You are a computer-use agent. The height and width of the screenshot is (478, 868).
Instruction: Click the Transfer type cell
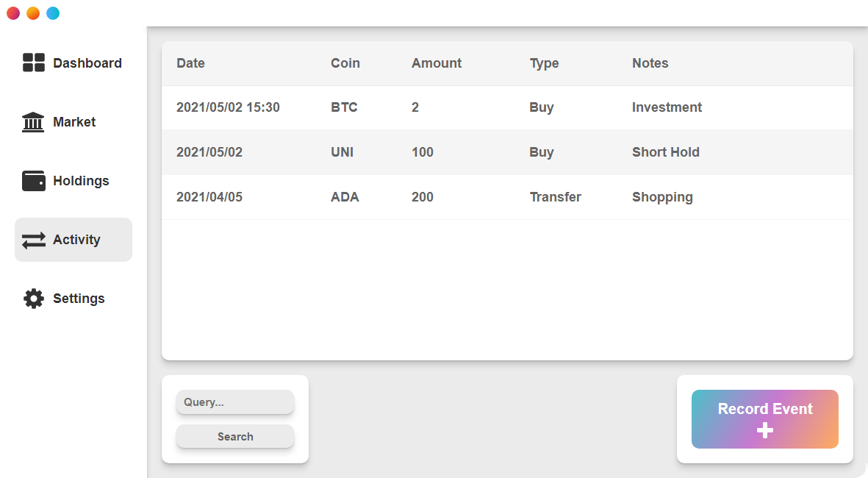(x=555, y=197)
